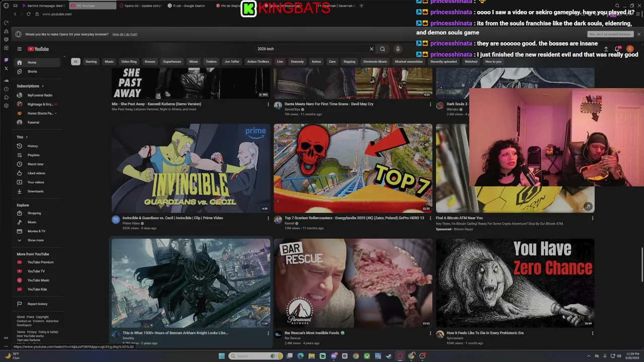Select the New to you chip
Screen dimensions: 644x362
(x=493, y=61)
